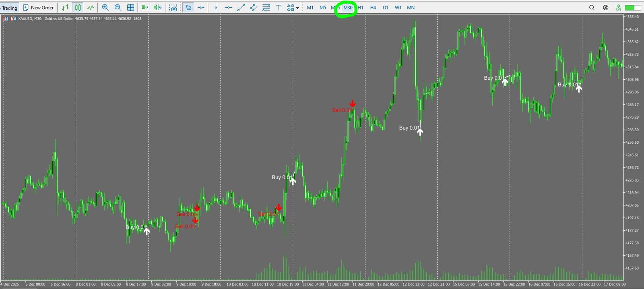Screen dimensions: 644x289
Task: Switch to H4 timeframe
Action: (373, 8)
